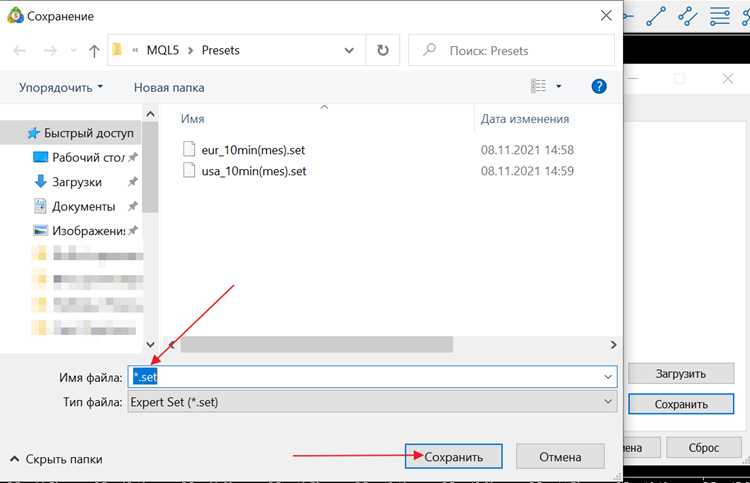Select the 08.11.2021 14:58 date cell
The image size is (750, 483).
527,150
